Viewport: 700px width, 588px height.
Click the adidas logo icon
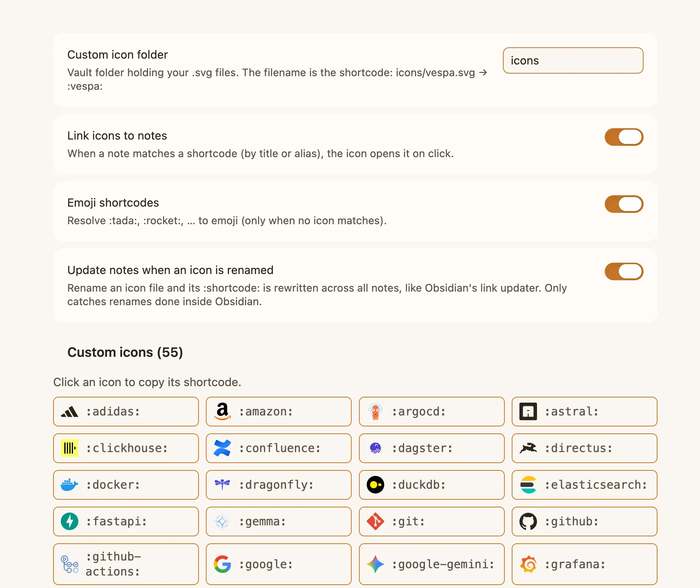(70, 412)
